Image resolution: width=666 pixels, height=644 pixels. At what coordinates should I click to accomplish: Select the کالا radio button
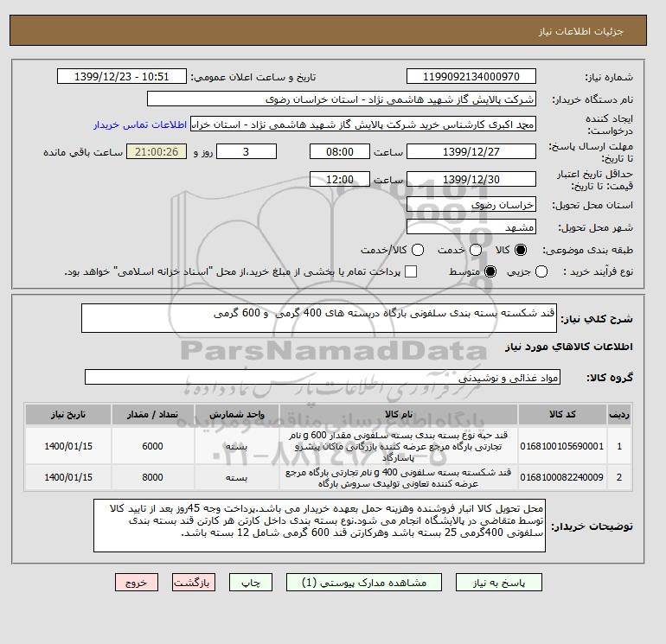pyautogui.click(x=520, y=250)
